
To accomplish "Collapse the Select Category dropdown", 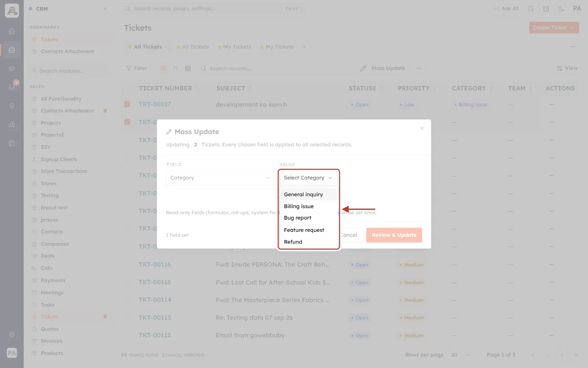I will (308, 178).
